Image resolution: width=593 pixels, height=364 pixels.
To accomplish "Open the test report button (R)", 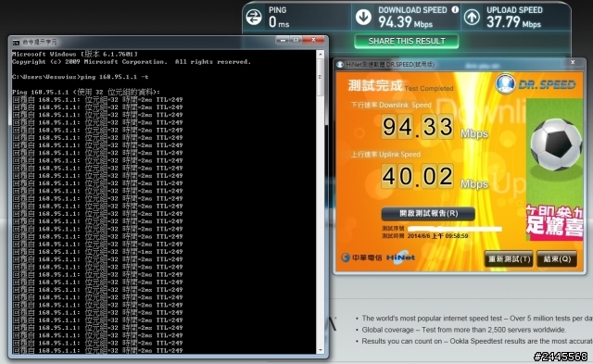I will click(428, 214).
